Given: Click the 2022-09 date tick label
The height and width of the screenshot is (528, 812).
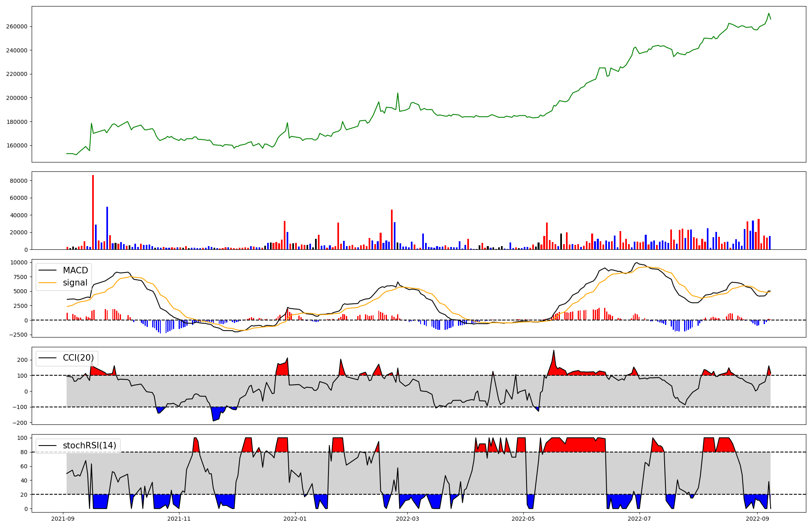Looking at the screenshot, I should (758, 519).
